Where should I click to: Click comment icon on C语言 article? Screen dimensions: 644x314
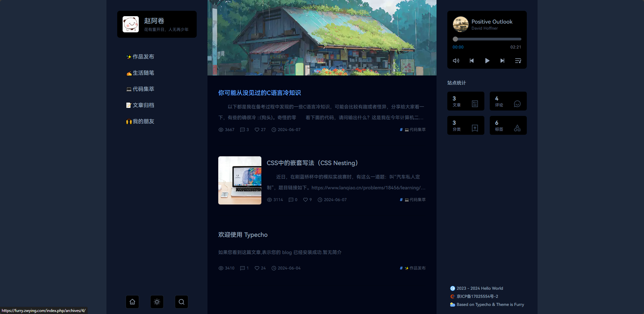coord(243,130)
